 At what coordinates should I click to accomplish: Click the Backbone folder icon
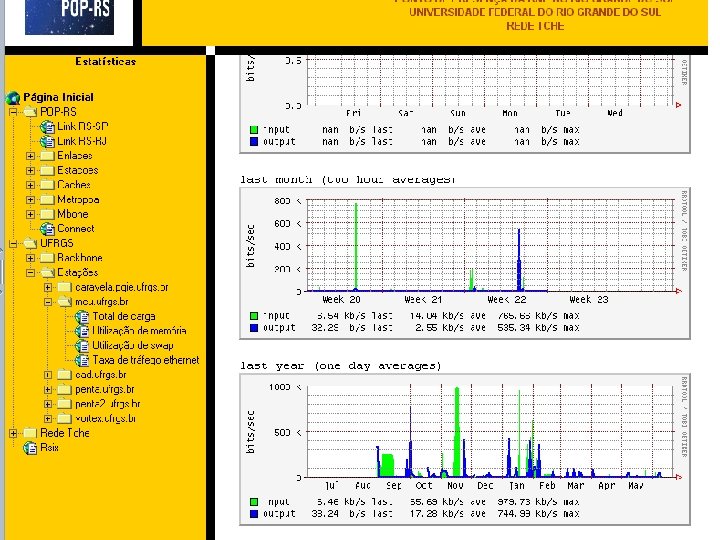click(x=47, y=258)
